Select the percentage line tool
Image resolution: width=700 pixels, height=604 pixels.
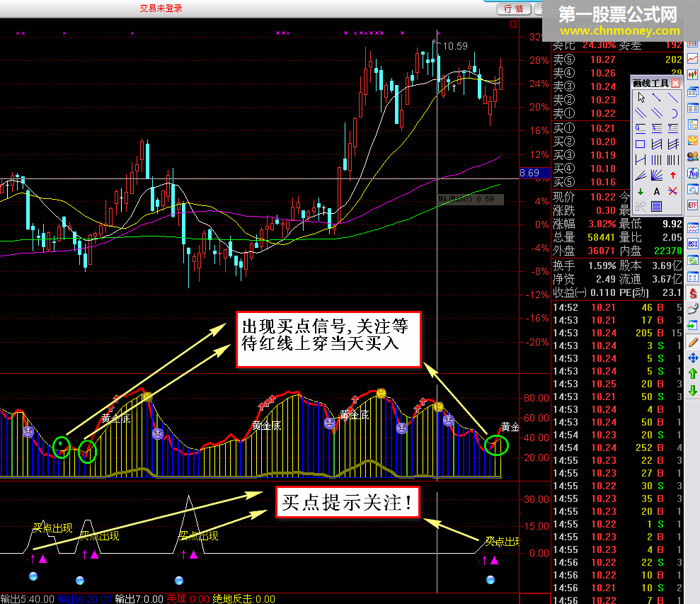657,129
